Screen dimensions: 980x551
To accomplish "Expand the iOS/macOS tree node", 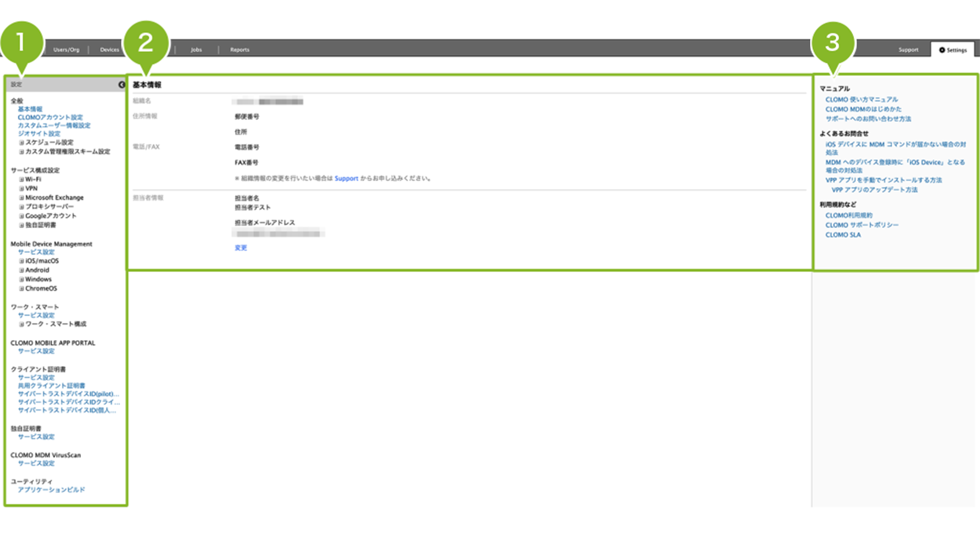I will point(21,261).
